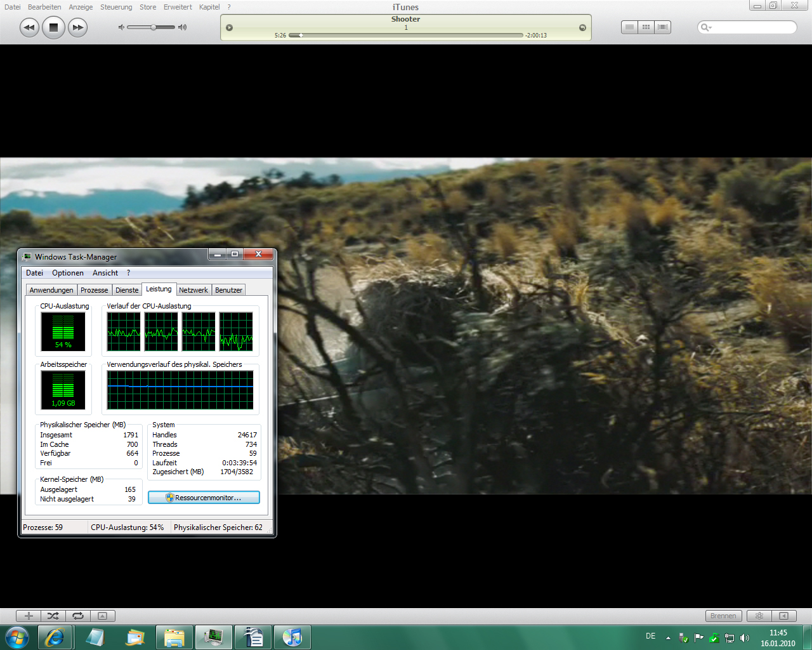The image size is (812, 650).
Task: Toggle shuffle in the iTunes bottom bar
Action: point(53,616)
